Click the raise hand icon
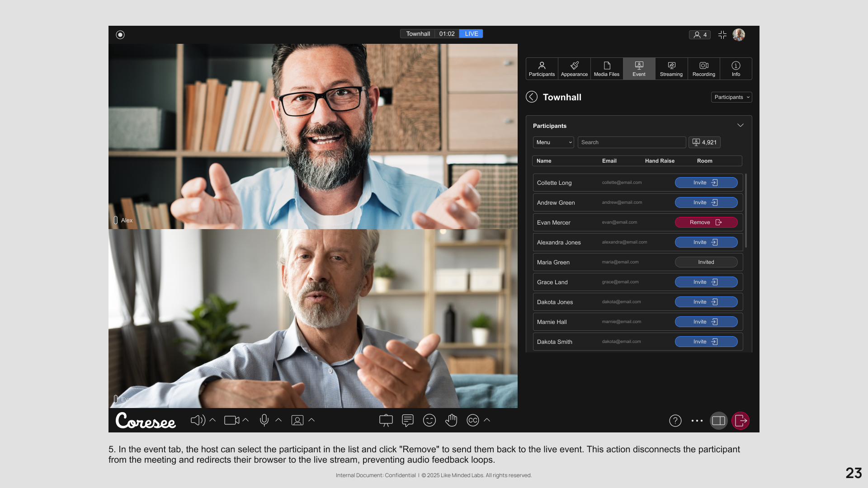Screen dimensions: 868x488 (x=451, y=420)
